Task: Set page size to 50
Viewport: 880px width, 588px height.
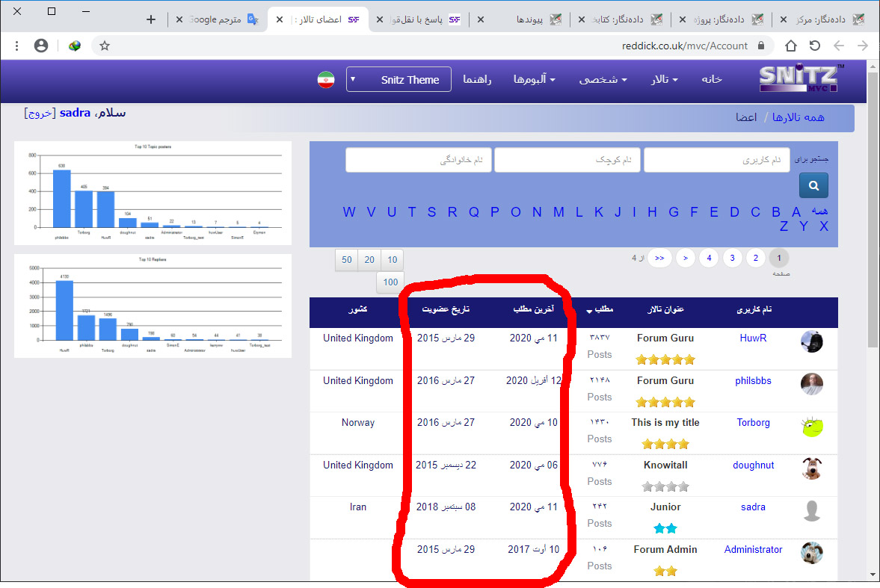Action: tap(346, 259)
